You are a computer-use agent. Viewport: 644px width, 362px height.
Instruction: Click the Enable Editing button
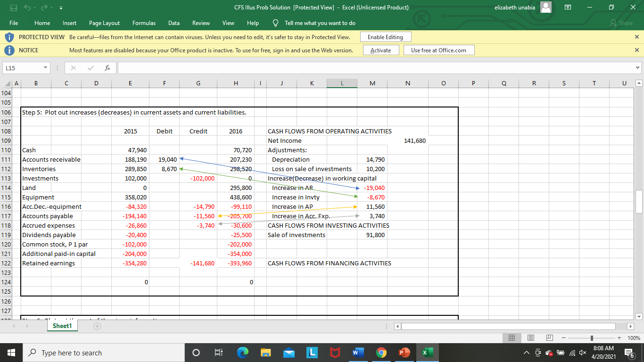[x=386, y=37]
